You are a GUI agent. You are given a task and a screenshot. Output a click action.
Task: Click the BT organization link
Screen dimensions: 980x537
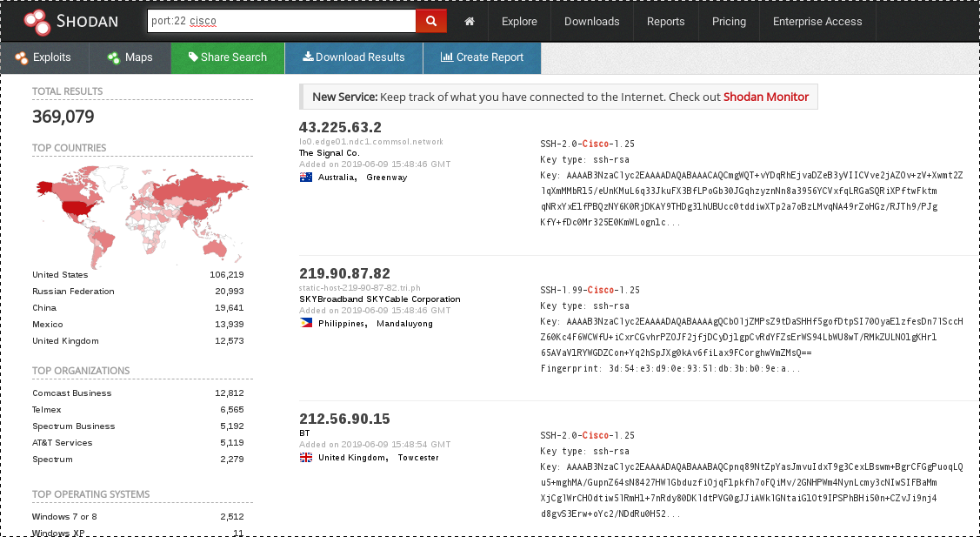click(304, 433)
